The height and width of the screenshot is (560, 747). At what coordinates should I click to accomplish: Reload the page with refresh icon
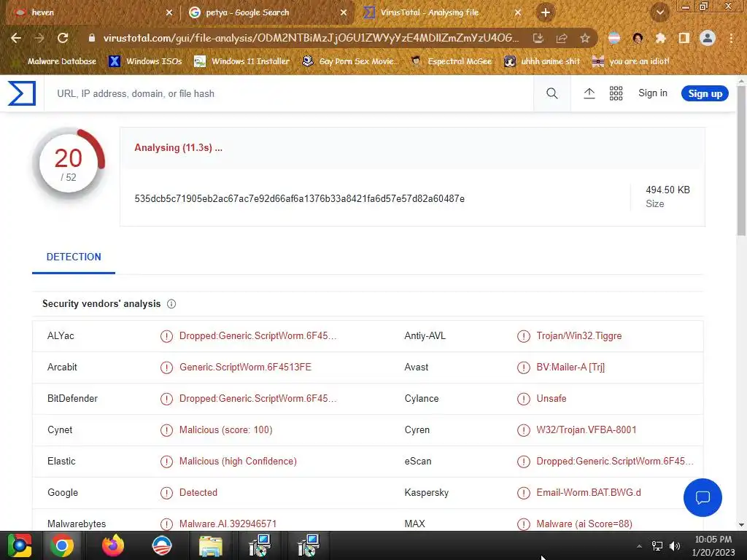pyautogui.click(x=63, y=38)
